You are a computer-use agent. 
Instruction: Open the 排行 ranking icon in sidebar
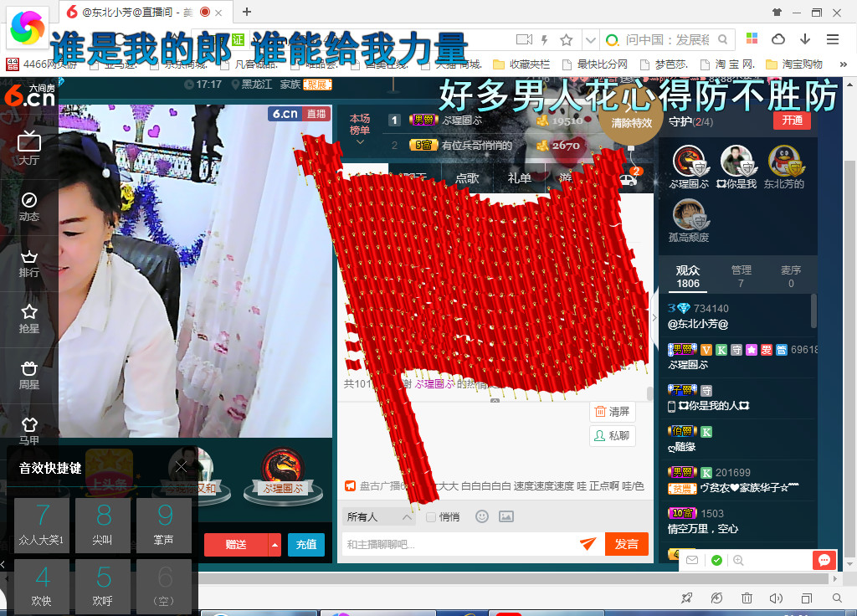click(29, 264)
